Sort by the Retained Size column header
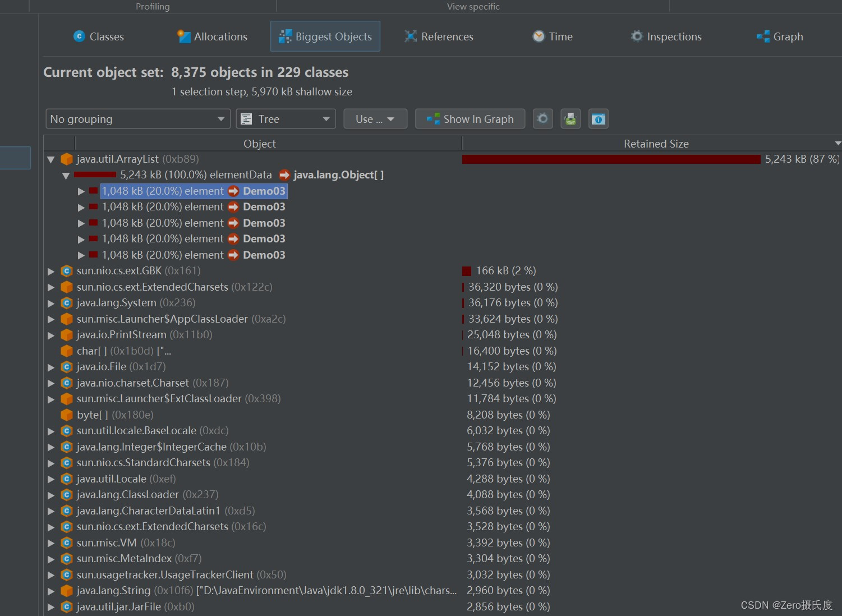 652,144
